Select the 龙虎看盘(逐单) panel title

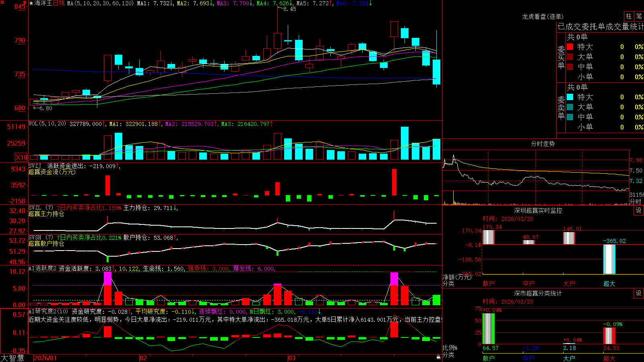pos(543,16)
